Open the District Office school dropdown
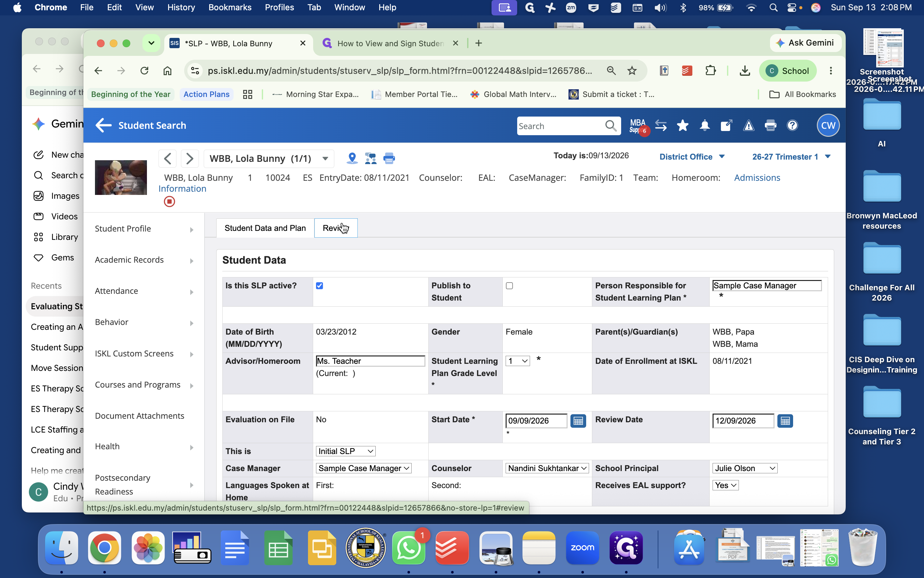The width and height of the screenshot is (924, 578). tap(692, 157)
